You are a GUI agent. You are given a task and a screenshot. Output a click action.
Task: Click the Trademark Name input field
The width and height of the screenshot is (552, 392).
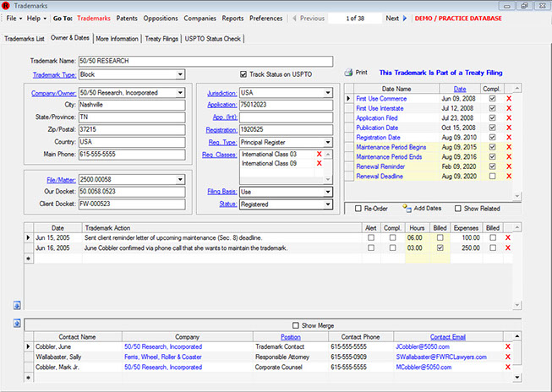(201, 61)
